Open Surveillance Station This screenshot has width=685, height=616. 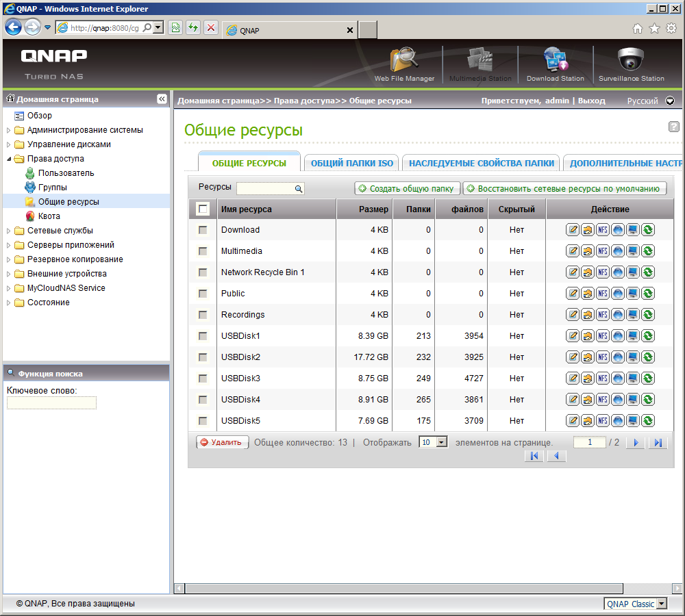pyautogui.click(x=632, y=64)
